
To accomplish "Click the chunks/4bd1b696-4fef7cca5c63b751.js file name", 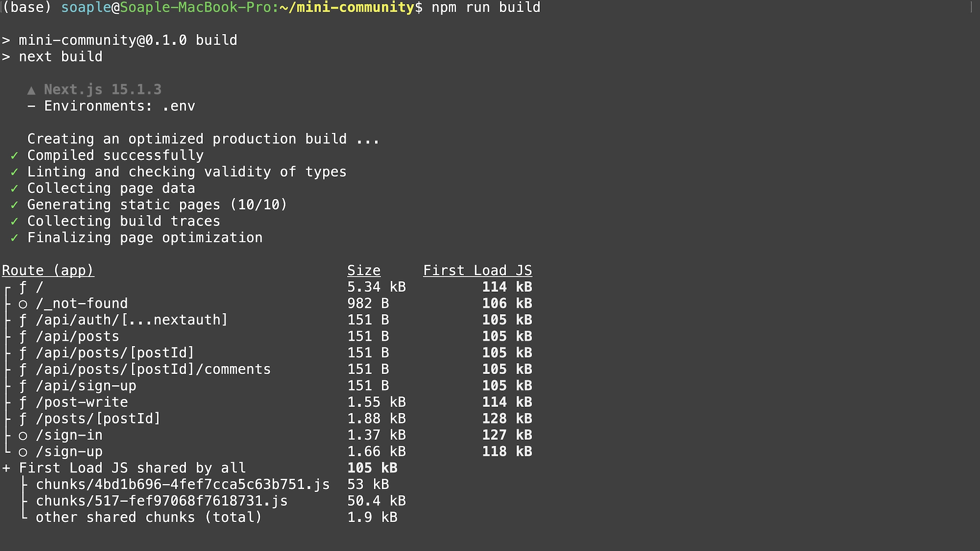I will pyautogui.click(x=183, y=484).
